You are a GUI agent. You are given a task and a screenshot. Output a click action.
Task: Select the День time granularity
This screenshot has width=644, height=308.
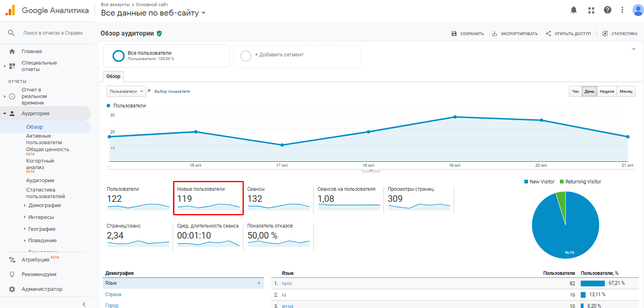coord(589,92)
